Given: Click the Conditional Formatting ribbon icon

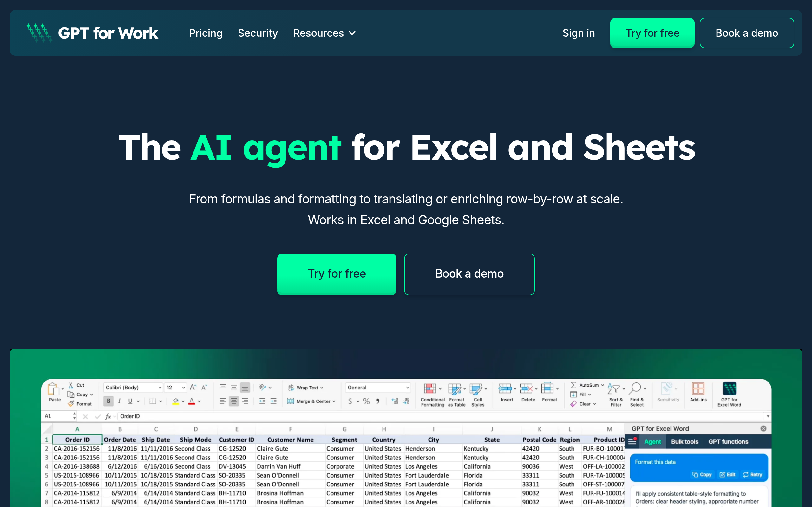Looking at the screenshot, I should pos(430,388).
